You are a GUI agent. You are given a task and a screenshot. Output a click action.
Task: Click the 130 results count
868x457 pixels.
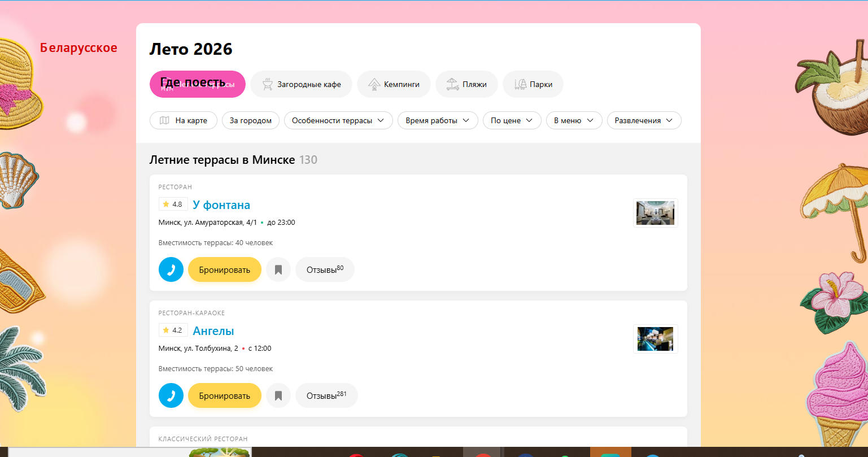point(308,160)
